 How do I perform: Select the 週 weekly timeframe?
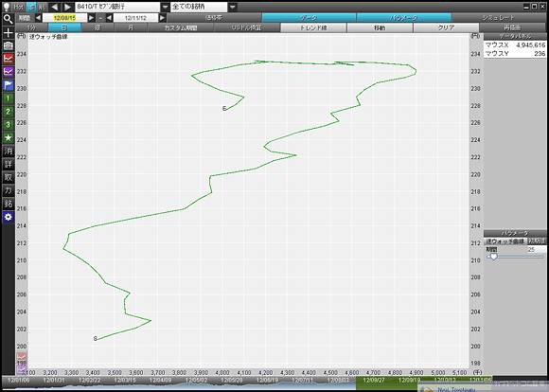pos(97,27)
